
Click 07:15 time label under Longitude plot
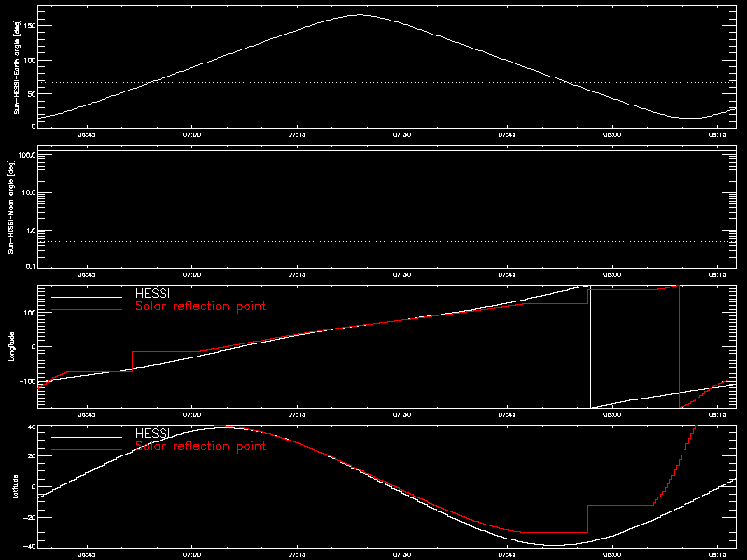click(297, 414)
